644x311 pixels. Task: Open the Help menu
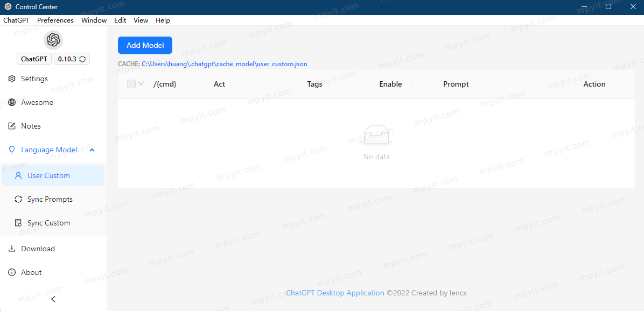(163, 20)
